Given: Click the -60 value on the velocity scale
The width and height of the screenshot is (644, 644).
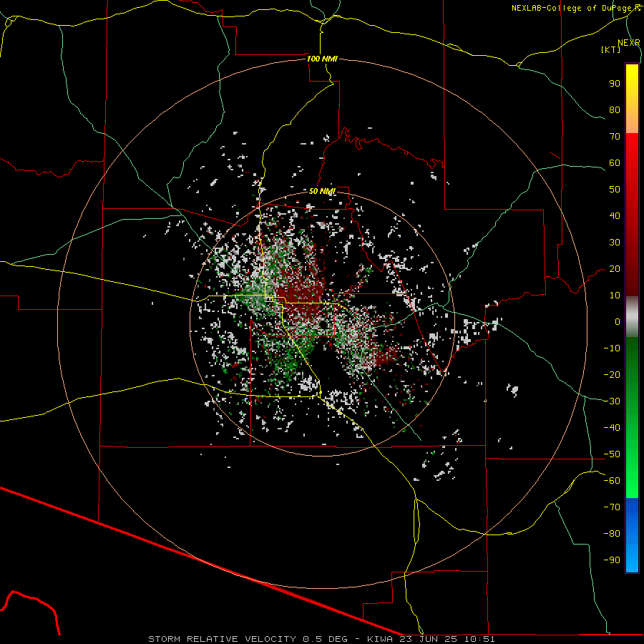Looking at the screenshot, I should coord(612,481).
